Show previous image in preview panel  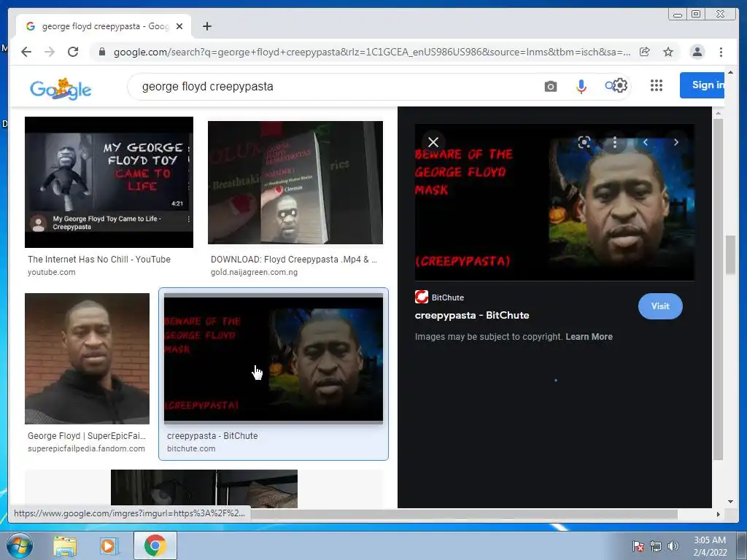pyautogui.click(x=645, y=142)
